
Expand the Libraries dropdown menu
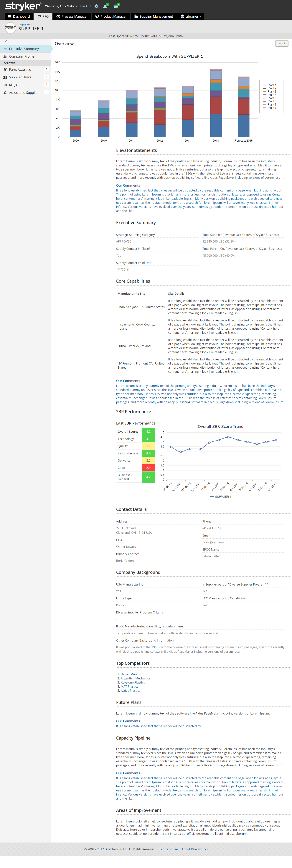pos(191,17)
